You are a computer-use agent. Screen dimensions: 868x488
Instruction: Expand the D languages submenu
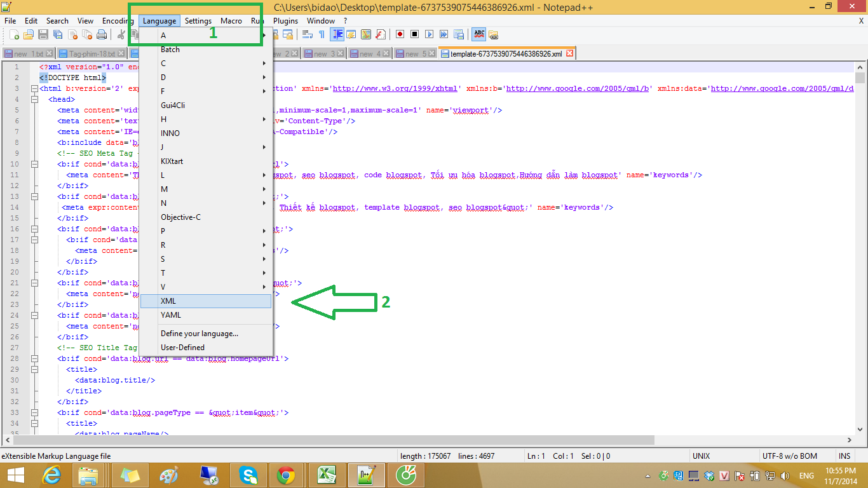[207, 77]
